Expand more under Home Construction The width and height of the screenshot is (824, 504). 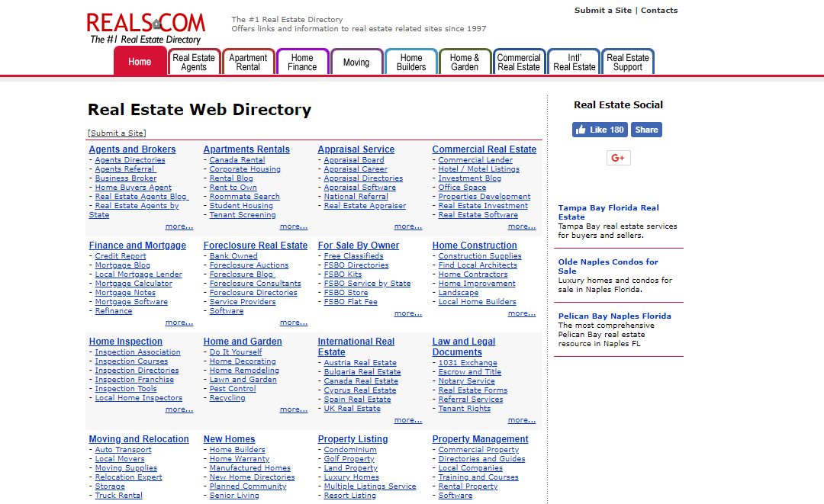[x=522, y=313]
